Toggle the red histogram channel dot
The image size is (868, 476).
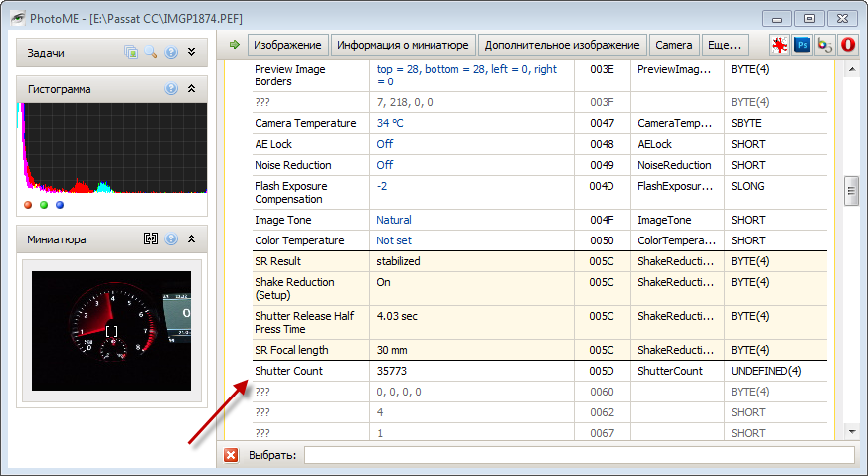[28, 205]
